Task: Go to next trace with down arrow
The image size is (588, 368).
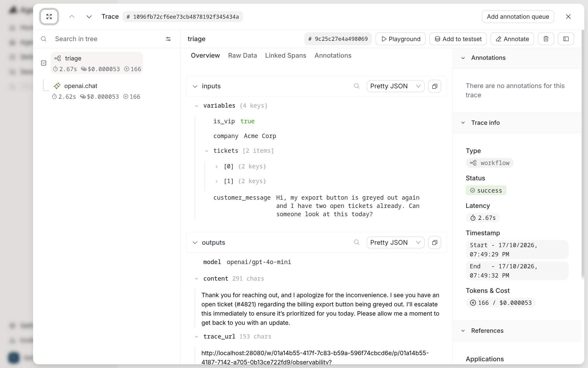Action: pos(89,17)
